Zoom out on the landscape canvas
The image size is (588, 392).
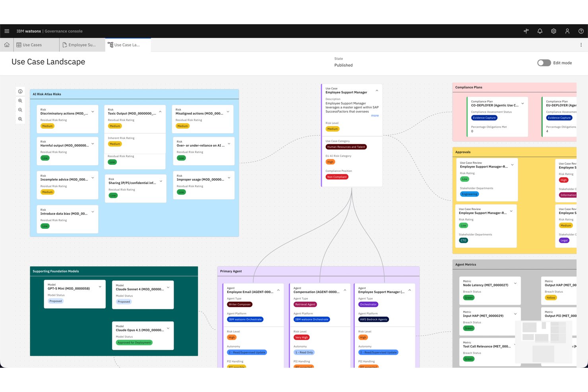(20, 110)
